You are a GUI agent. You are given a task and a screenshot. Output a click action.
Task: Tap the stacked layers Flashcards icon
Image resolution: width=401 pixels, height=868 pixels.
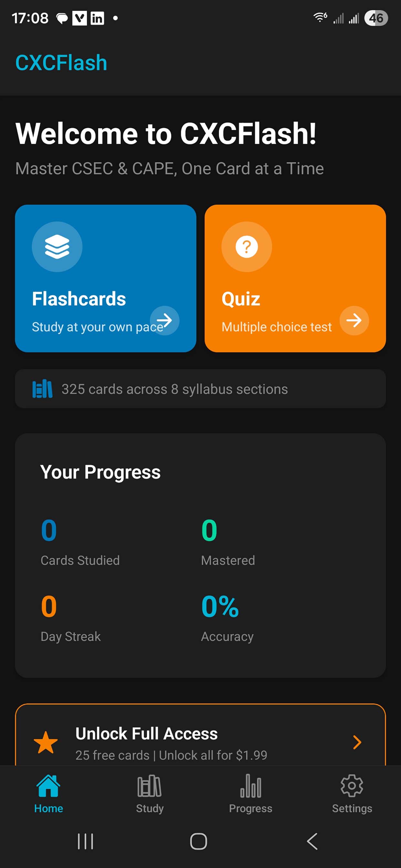[x=57, y=246]
